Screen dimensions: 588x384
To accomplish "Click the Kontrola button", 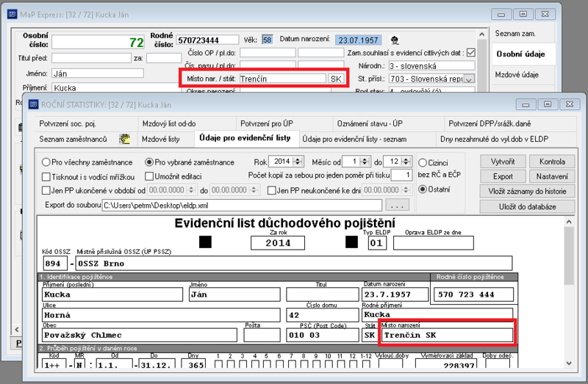I will pos(552,162).
